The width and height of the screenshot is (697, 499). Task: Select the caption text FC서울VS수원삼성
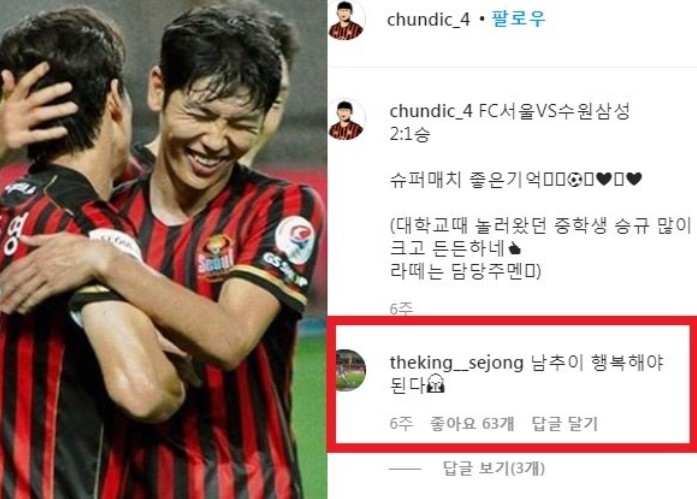[x=554, y=111]
